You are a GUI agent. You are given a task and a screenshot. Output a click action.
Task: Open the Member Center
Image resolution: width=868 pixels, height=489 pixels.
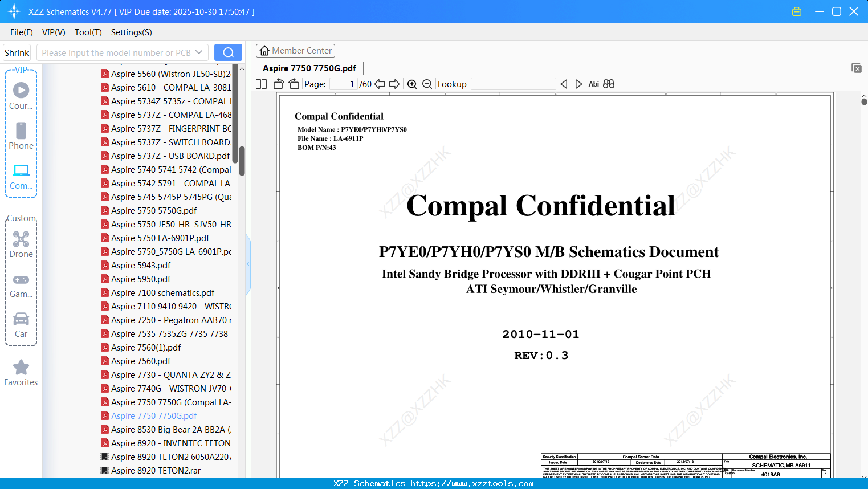tap(295, 51)
